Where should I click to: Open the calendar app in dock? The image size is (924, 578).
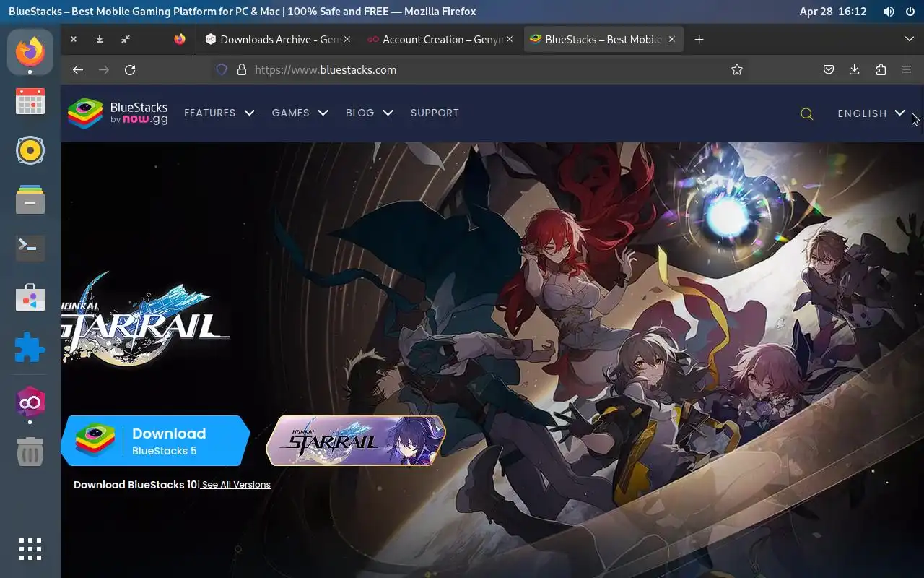point(30,102)
